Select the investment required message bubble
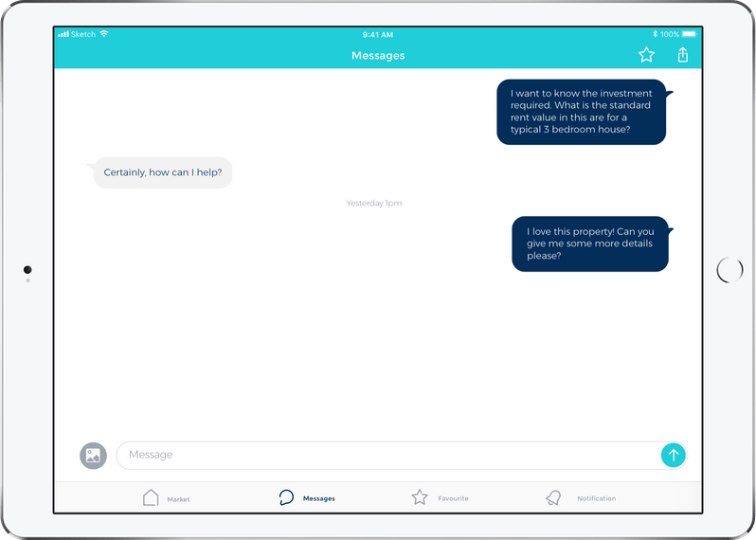The height and width of the screenshot is (540, 756). 581,112
